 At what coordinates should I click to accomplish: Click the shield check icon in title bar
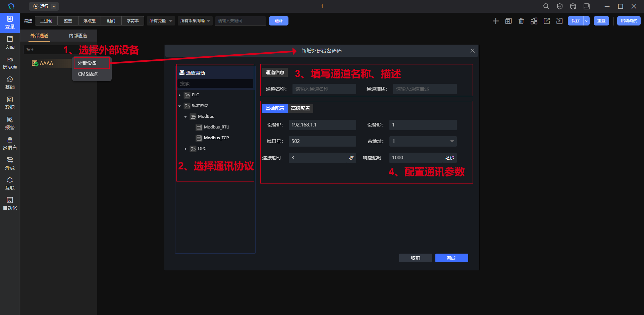coord(559,6)
